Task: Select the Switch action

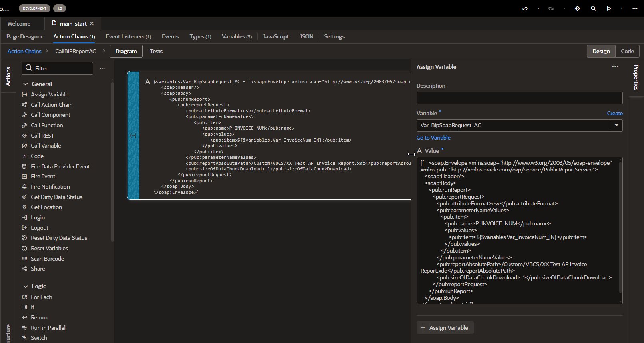Action: [x=39, y=338]
